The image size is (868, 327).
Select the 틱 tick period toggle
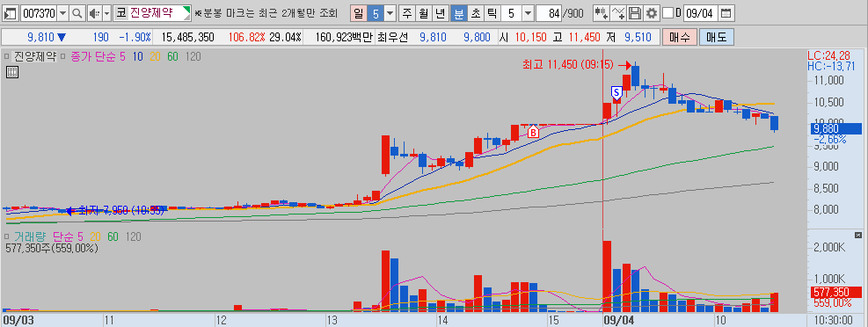(492, 12)
